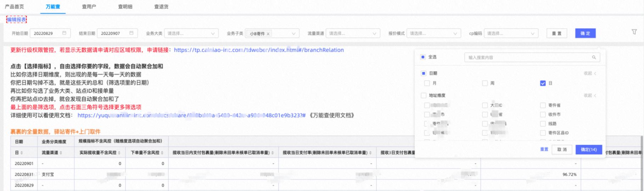644x191 pixels.
Task: Open the filter funnel icon
Action: click(x=634, y=32)
